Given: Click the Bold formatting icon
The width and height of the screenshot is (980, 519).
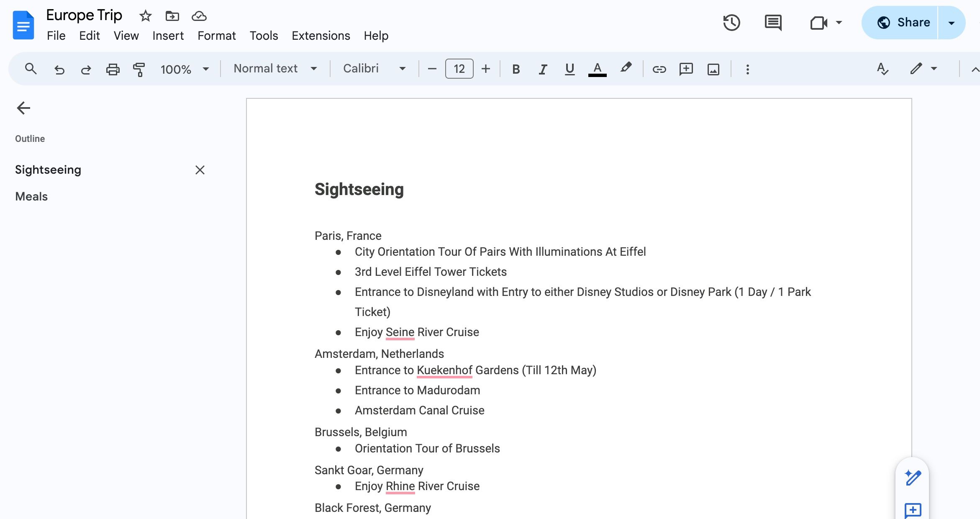Looking at the screenshot, I should click(x=516, y=69).
